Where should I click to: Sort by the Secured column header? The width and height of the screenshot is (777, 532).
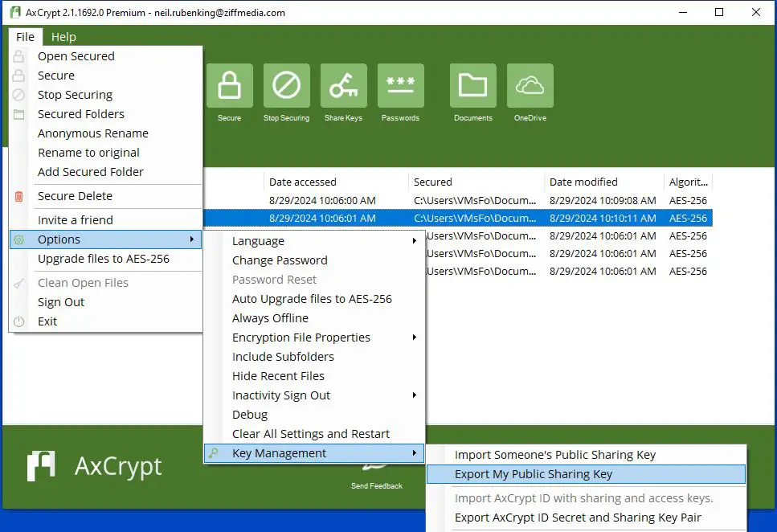(x=476, y=182)
